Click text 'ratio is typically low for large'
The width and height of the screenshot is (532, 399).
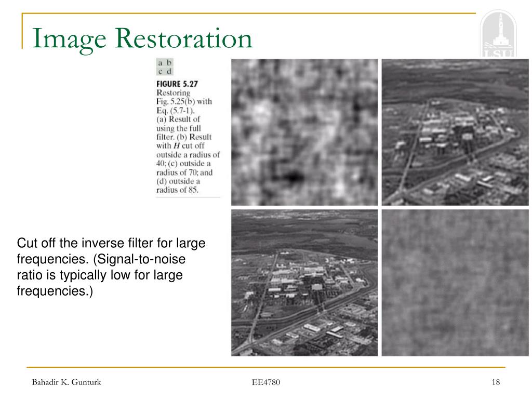pyautogui.click(x=100, y=275)
